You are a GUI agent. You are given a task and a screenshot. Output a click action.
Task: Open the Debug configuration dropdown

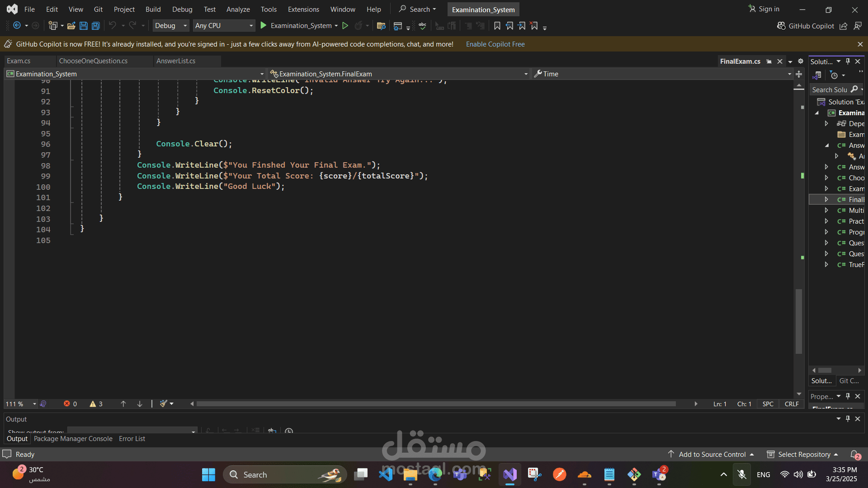pos(170,26)
